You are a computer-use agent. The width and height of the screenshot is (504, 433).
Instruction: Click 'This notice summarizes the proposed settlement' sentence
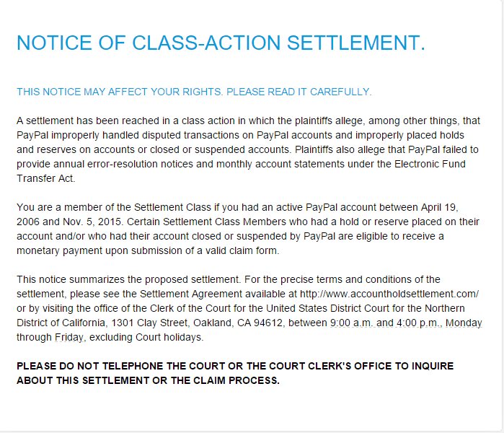128,279
